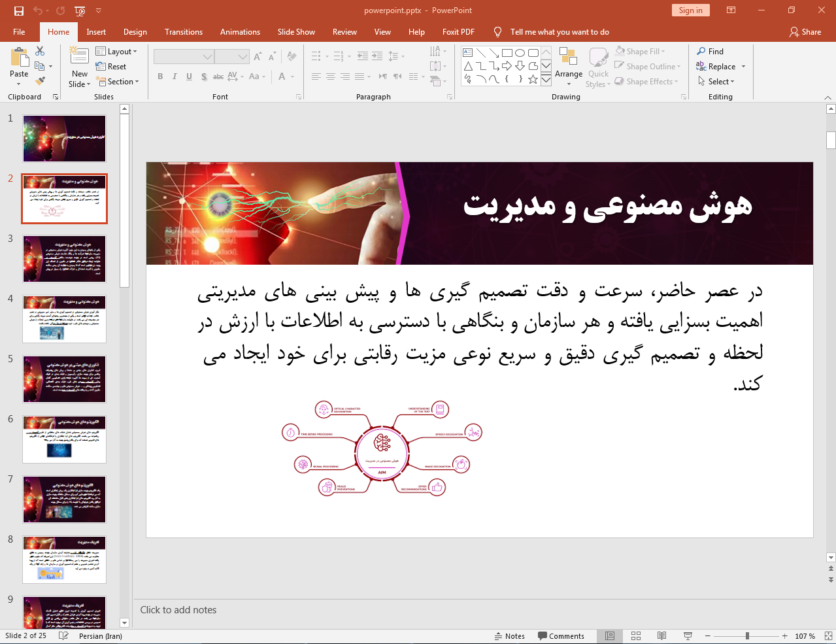Image resolution: width=836 pixels, height=644 pixels.
Task: Switch to the Animations tab
Action: pos(240,32)
